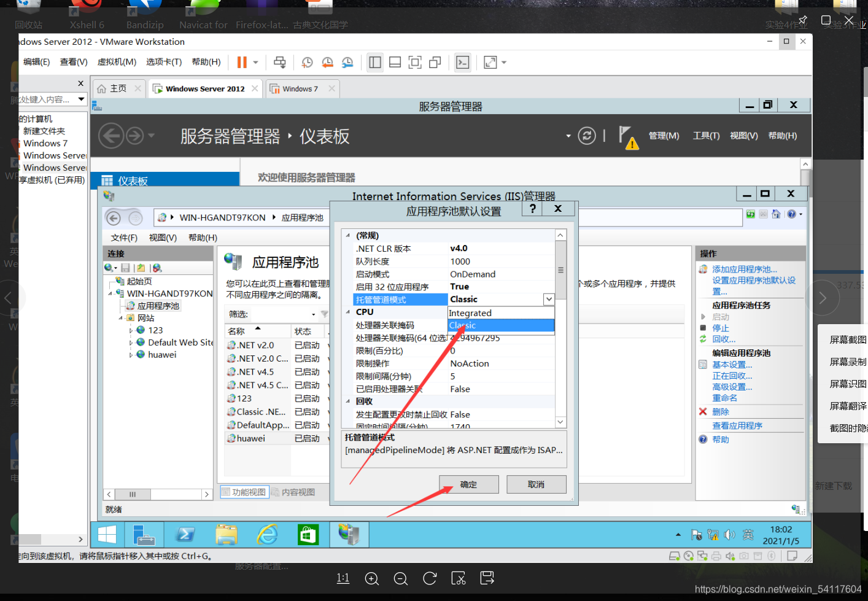The image size is (868, 601).
Task: Collapse the CPU property section
Action: pyautogui.click(x=348, y=312)
